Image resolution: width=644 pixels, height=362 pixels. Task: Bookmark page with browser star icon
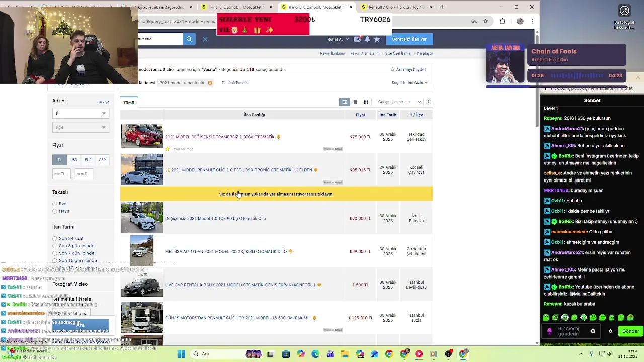click(486, 21)
